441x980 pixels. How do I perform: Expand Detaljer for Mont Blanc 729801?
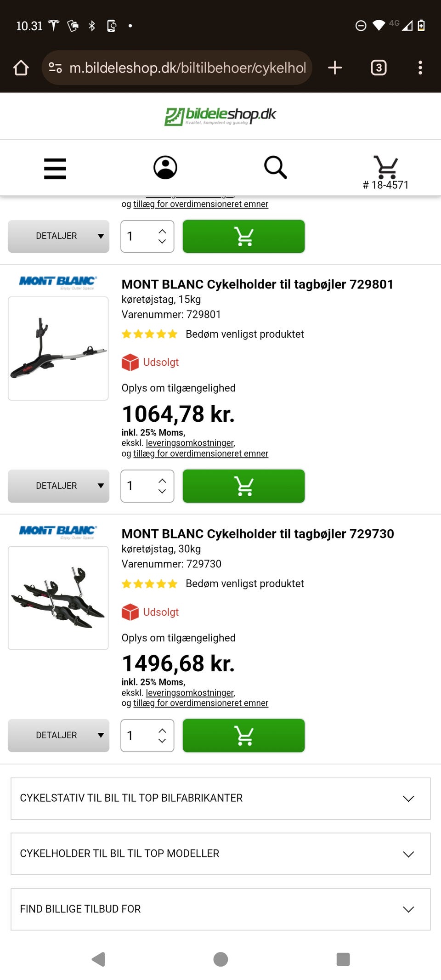pyautogui.click(x=58, y=486)
